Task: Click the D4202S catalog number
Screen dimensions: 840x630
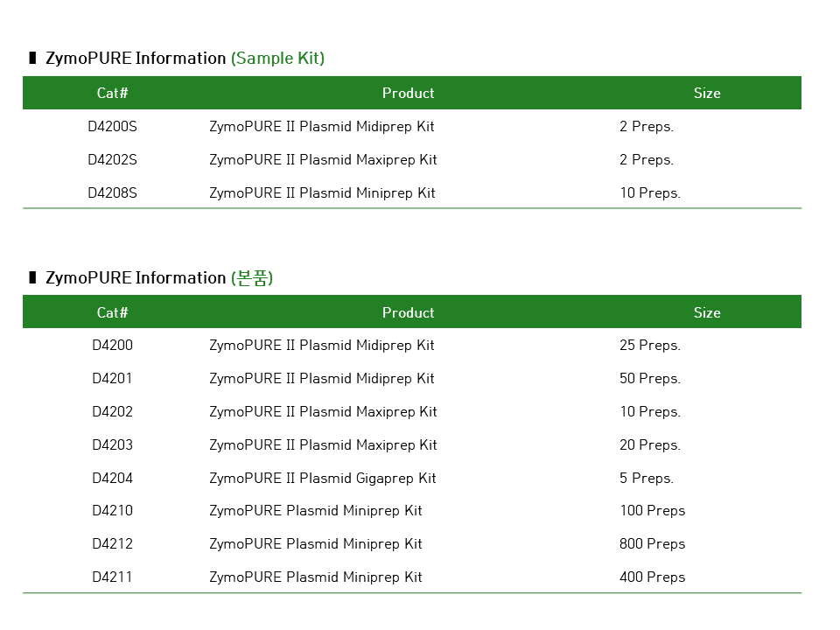Action: tap(112, 160)
